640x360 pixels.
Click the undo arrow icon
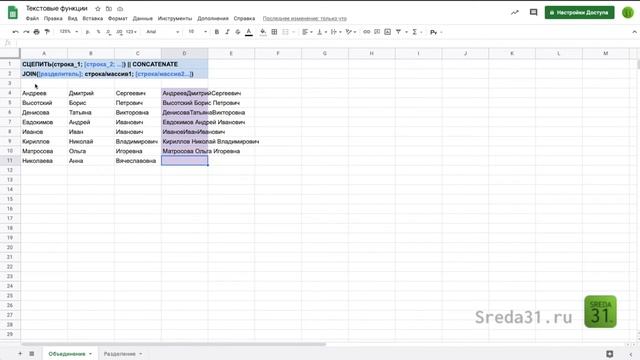16,32
